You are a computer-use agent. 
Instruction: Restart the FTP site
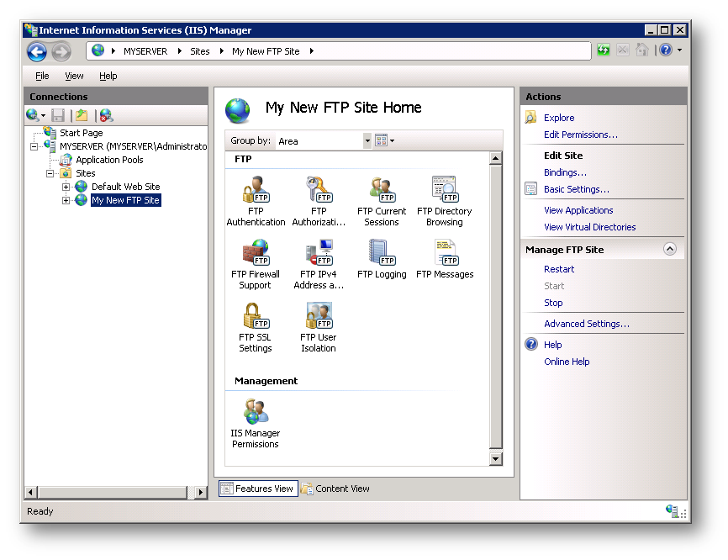click(559, 269)
